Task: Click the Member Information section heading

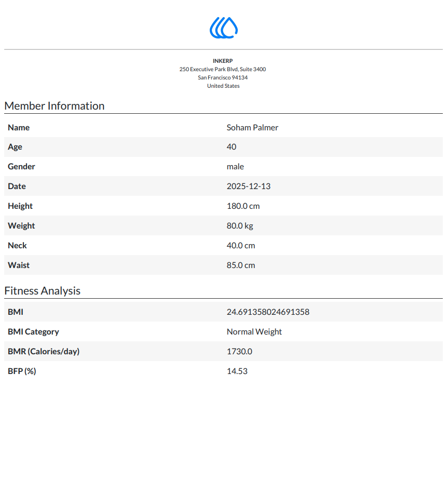Action: coord(55,106)
